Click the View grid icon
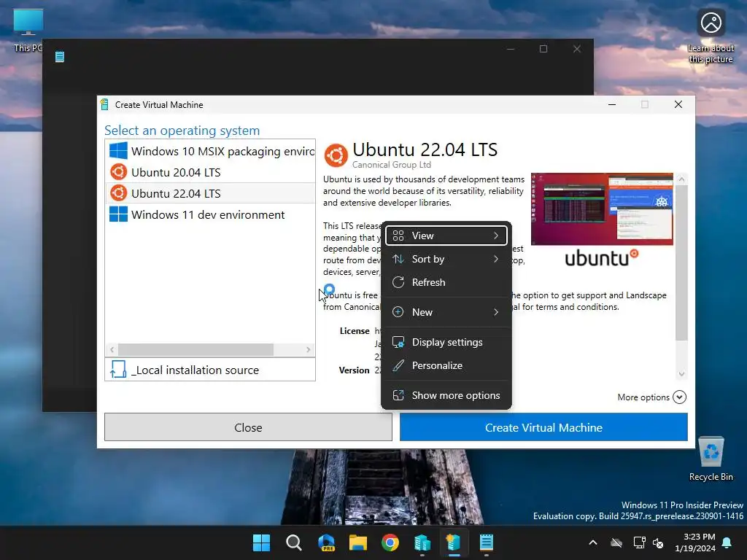This screenshot has width=747, height=560. click(x=398, y=236)
